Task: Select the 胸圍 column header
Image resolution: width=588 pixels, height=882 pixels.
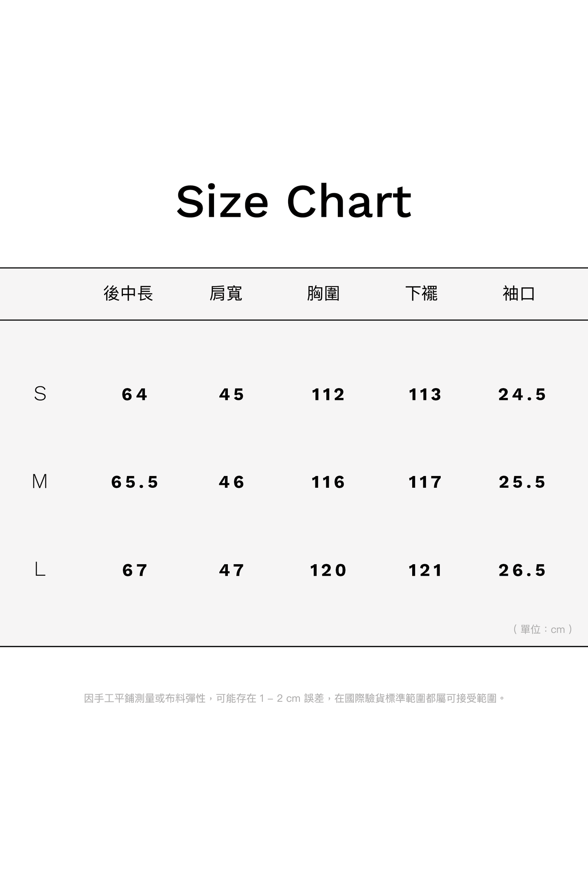Action: pos(324,293)
